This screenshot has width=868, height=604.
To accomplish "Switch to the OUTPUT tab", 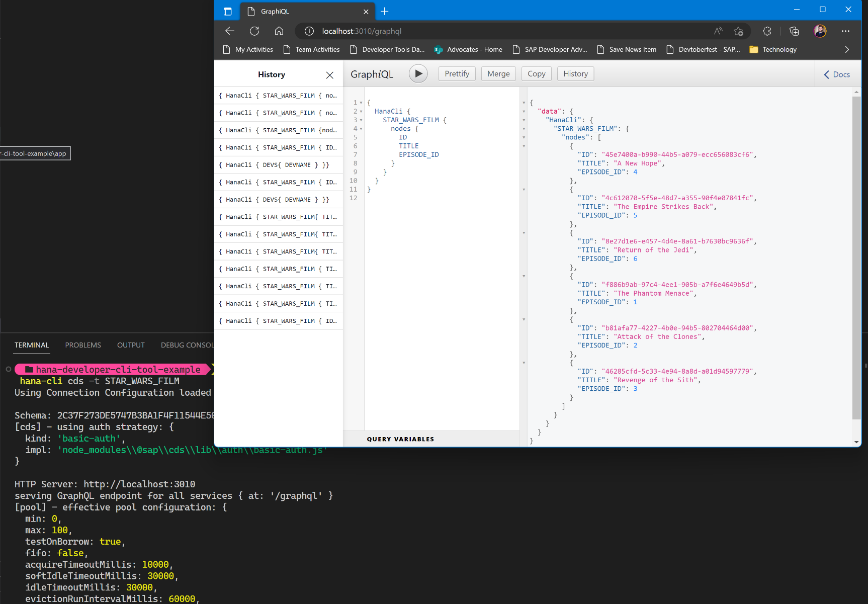I will [x=131, y=345].
